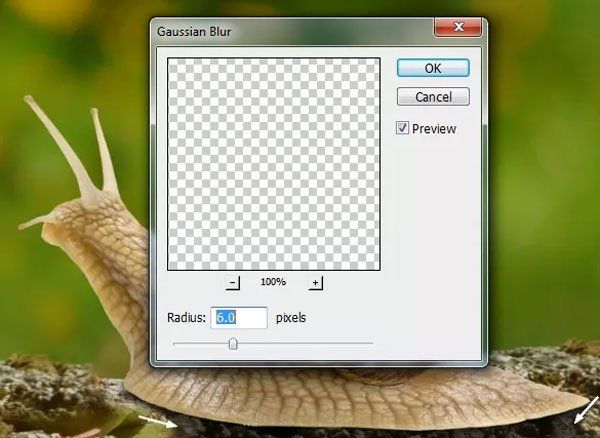The image size is (600, 438).
Task: Click the Radius label
Action: point(186,318)
